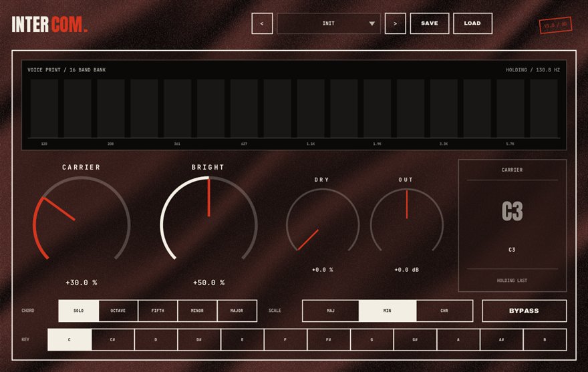
Task: Set the key to F
Action: (285, 340)
